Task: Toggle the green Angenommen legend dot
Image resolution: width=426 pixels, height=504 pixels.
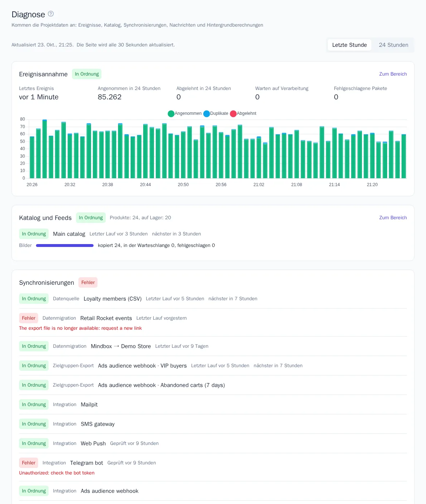Action: coord(171,113)
